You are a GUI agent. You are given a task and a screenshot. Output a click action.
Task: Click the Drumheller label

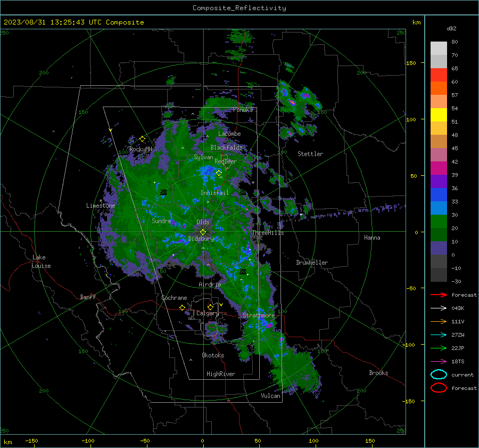point(312,263)
